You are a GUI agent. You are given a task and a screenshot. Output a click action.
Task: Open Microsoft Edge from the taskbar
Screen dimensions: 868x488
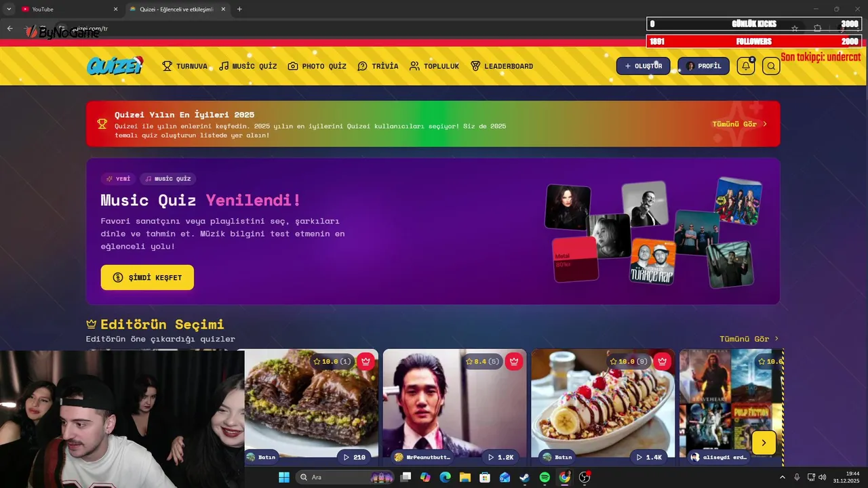tap(445, 477)
